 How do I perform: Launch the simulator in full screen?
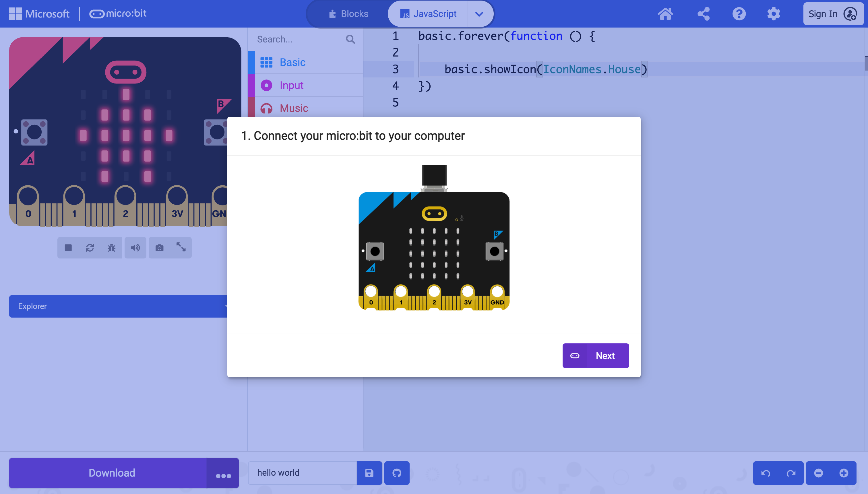pos(181,248)
